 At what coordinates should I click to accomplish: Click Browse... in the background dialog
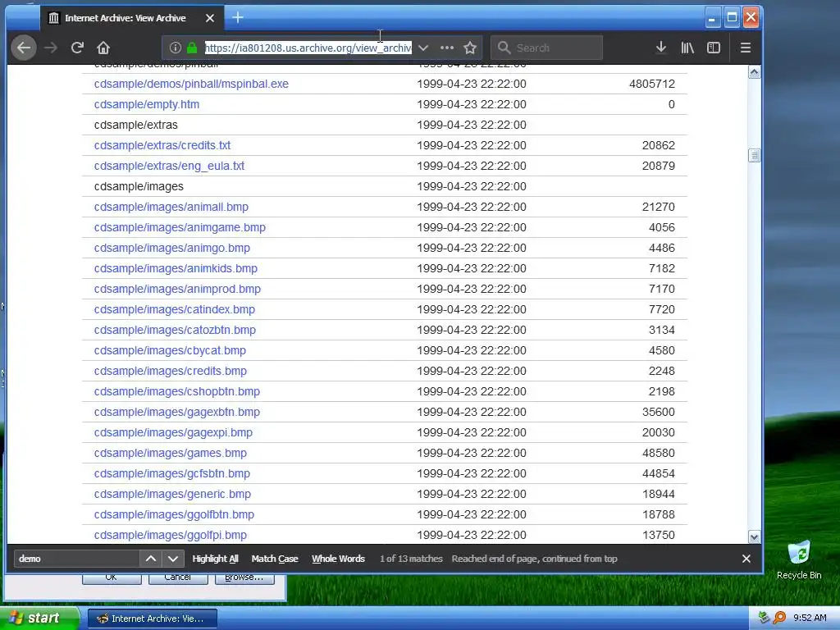tap(244, 578)
